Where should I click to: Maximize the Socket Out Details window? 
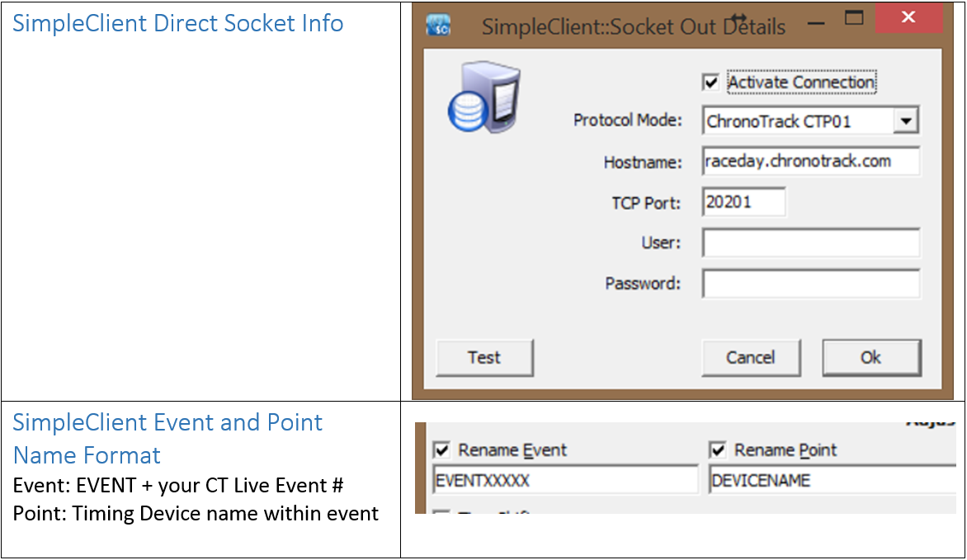[x=854, y=18]
